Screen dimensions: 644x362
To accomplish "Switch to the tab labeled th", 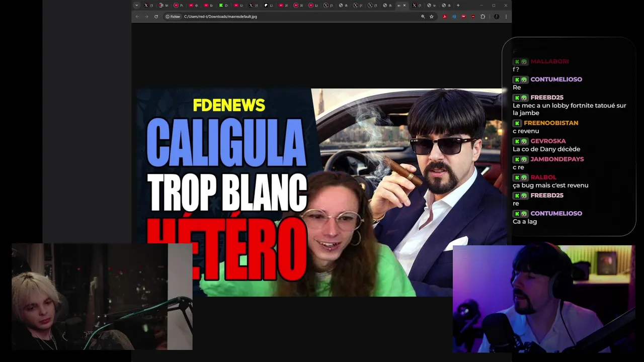I will tap(193, 5).
